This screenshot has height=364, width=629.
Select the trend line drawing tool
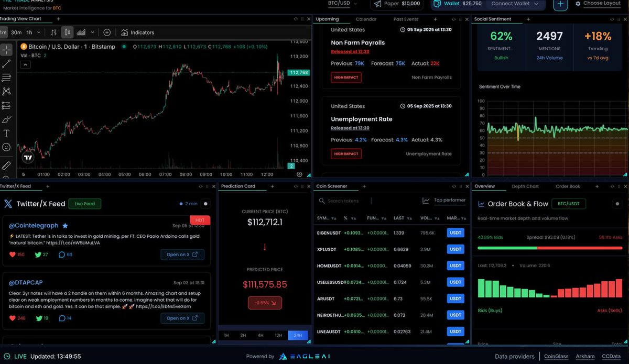pyautogui.click(x=6, y=64)
